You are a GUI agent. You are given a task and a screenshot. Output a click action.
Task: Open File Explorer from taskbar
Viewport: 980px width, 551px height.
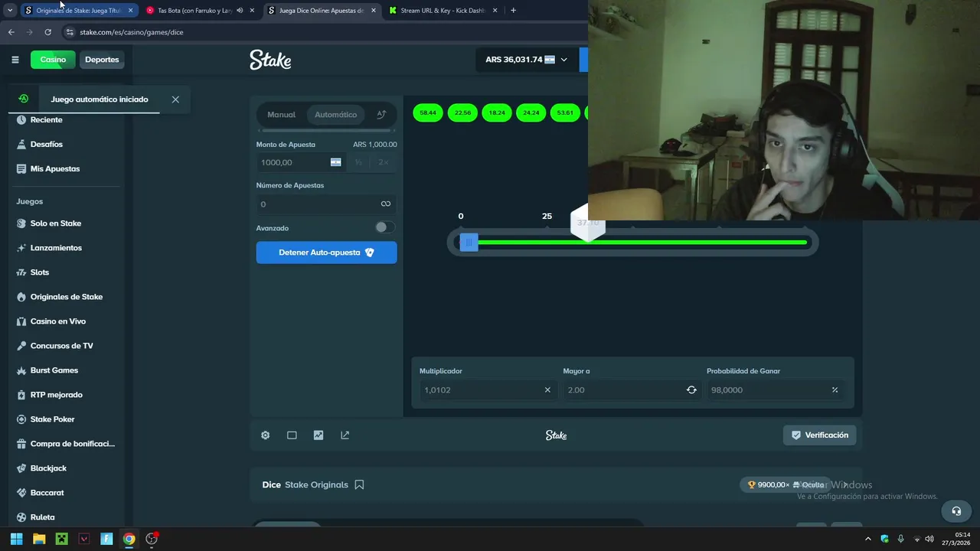click(x=39, y=539)
